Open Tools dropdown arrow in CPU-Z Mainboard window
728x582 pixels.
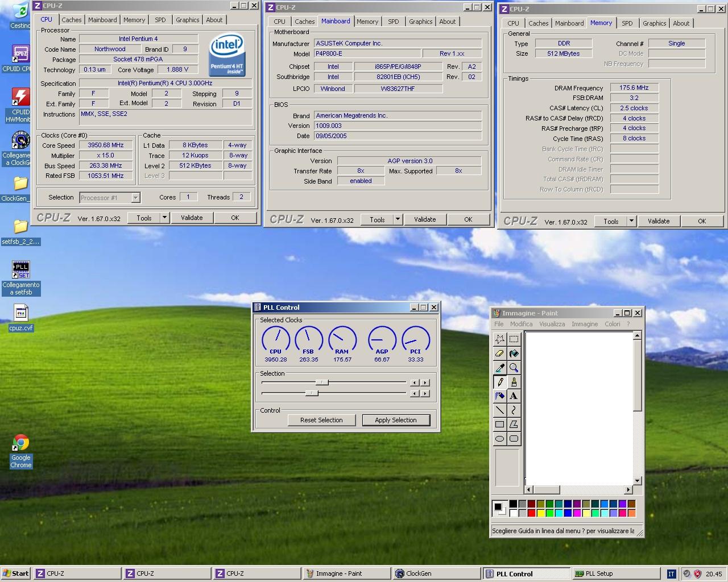tap(398, 219)
